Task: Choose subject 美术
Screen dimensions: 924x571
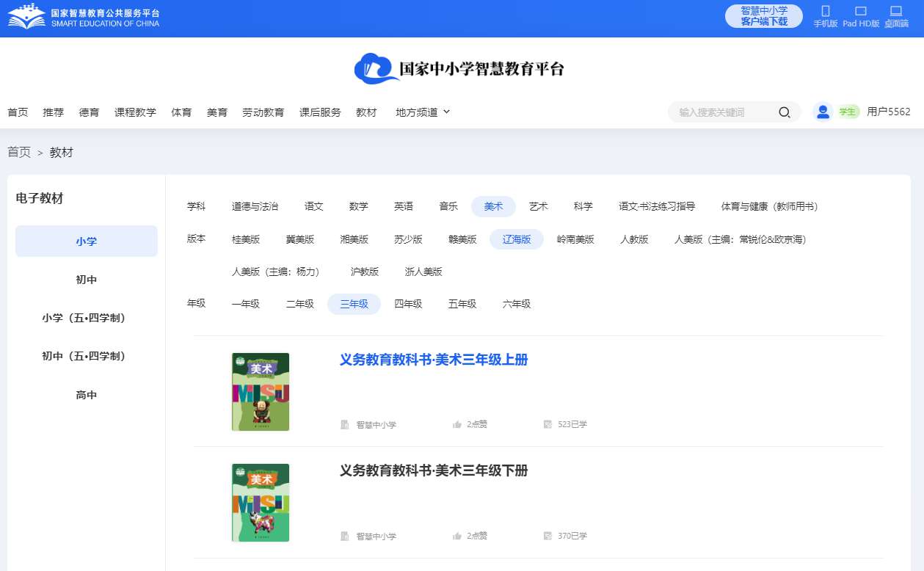Action: [493, 207]
